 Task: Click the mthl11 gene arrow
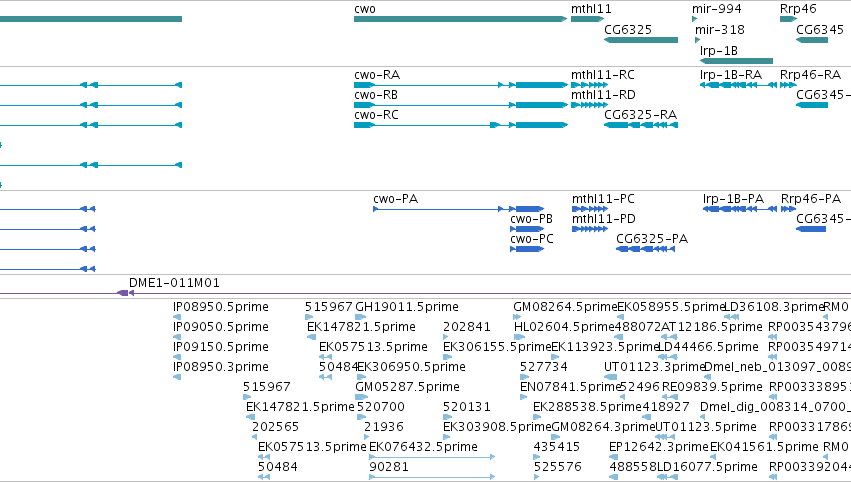tap(587, 19)
